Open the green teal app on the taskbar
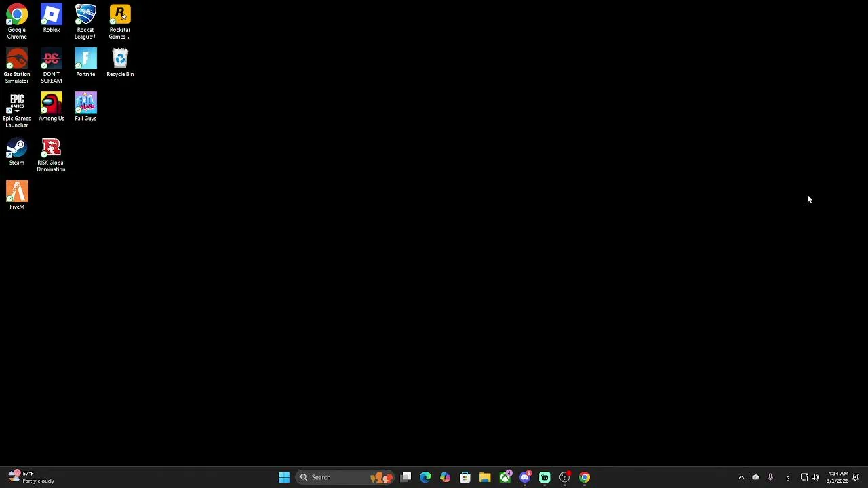The image size is (868, 488). pos(545,477)
